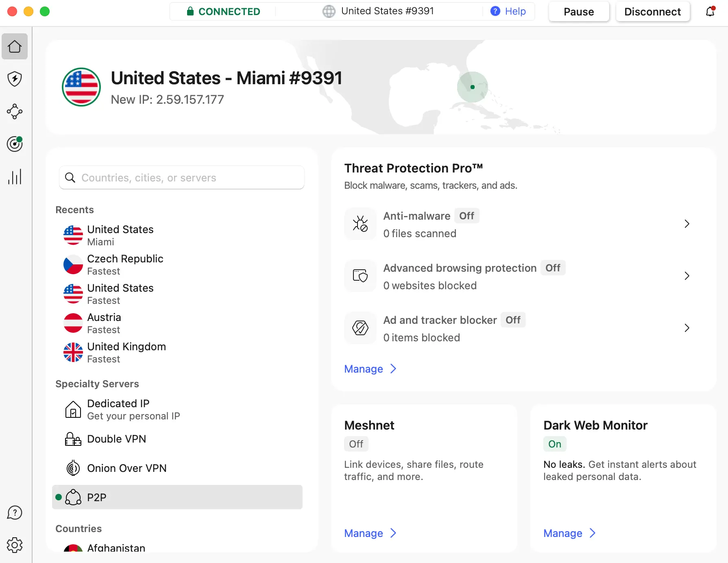Open help chat bubble icon in sidebar
Viewport: 728px width, 563px height.
tap(15, 513)
